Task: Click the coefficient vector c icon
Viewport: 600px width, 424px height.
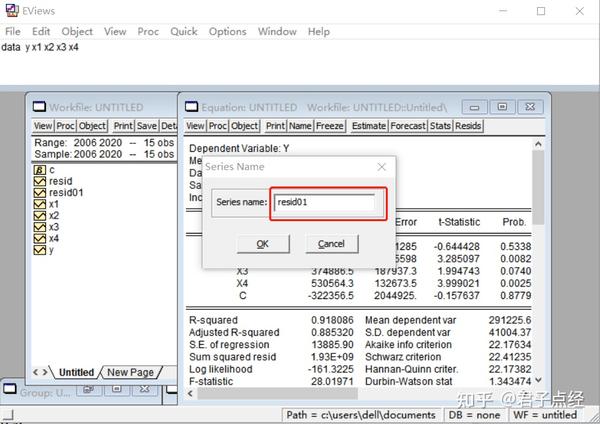Action: coord(40,170)
